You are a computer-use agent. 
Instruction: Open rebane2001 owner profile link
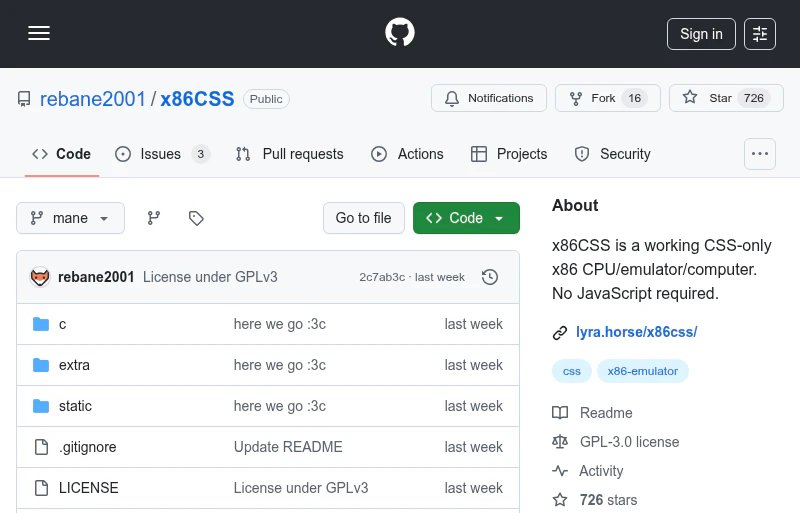click(x=93, y=99)
